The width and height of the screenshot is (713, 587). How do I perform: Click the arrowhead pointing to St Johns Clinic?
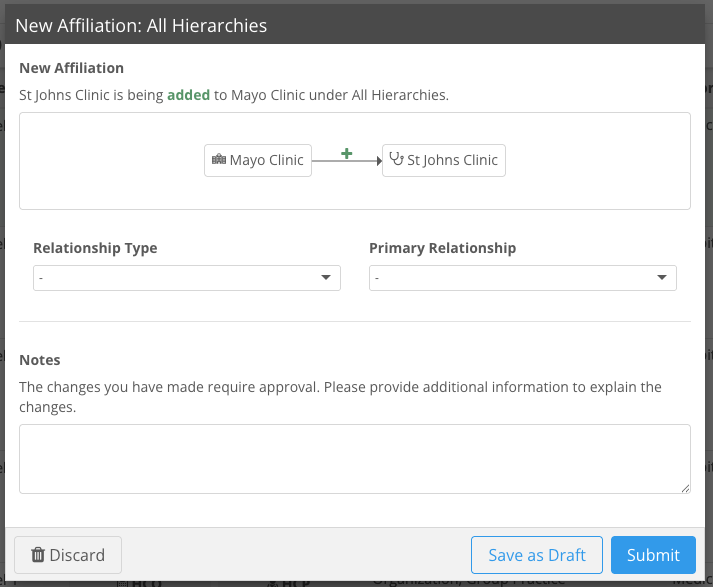(378, 160)
